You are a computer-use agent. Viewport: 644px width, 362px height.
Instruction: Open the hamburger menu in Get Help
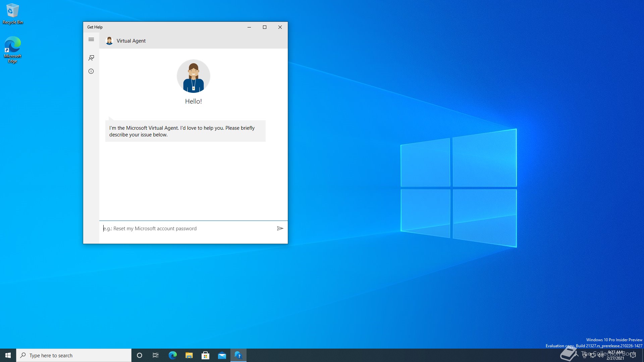pos(91,40)
